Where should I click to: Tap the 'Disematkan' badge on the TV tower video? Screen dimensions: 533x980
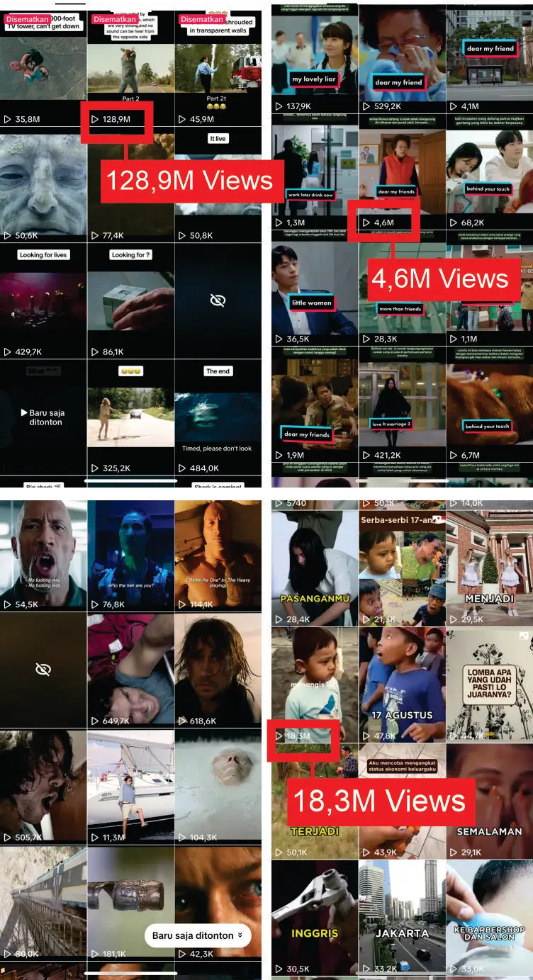[x=27, y=19]
